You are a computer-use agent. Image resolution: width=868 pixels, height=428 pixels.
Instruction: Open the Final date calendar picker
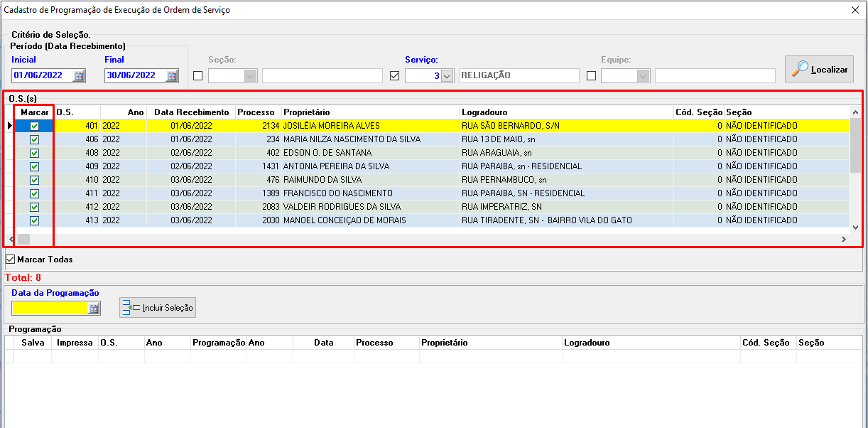pyautogui.click(x=172, y=75)
